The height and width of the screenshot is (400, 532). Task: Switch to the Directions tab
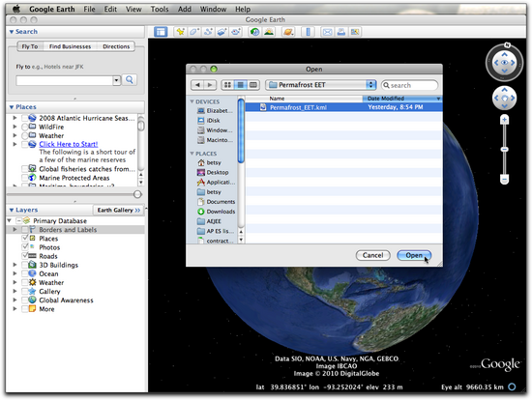click(116, 46)
